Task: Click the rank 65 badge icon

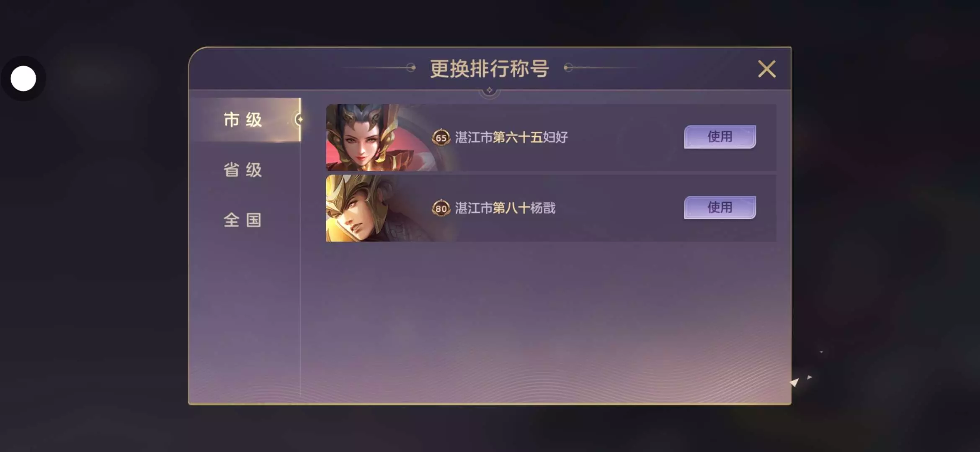Action: [441, 137]
